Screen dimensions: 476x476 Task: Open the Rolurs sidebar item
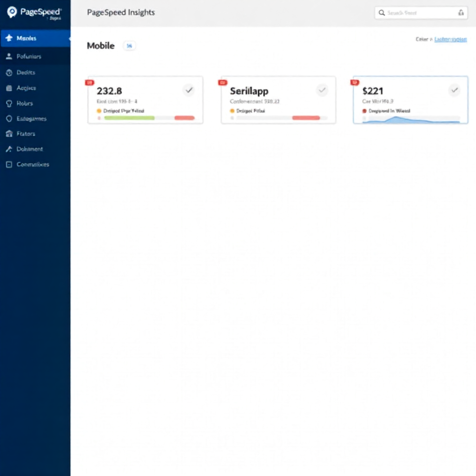point(35,104)
